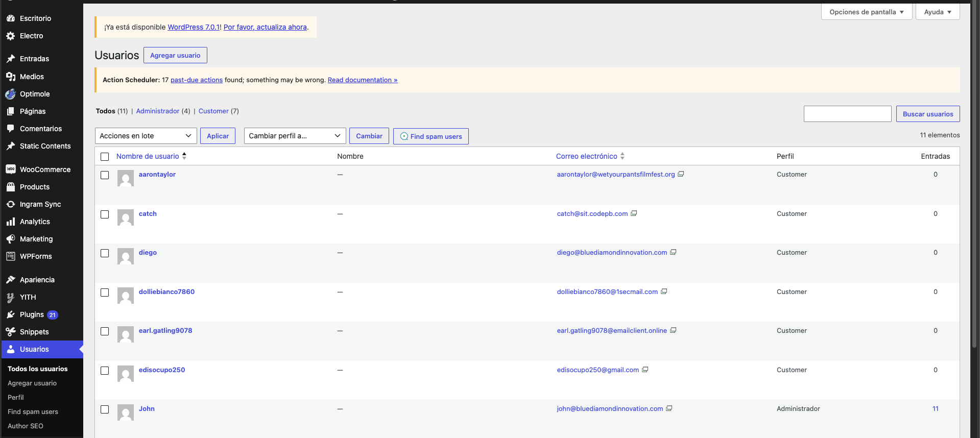Focus the user search input field

pyautogui.click(x=848, y=114)
